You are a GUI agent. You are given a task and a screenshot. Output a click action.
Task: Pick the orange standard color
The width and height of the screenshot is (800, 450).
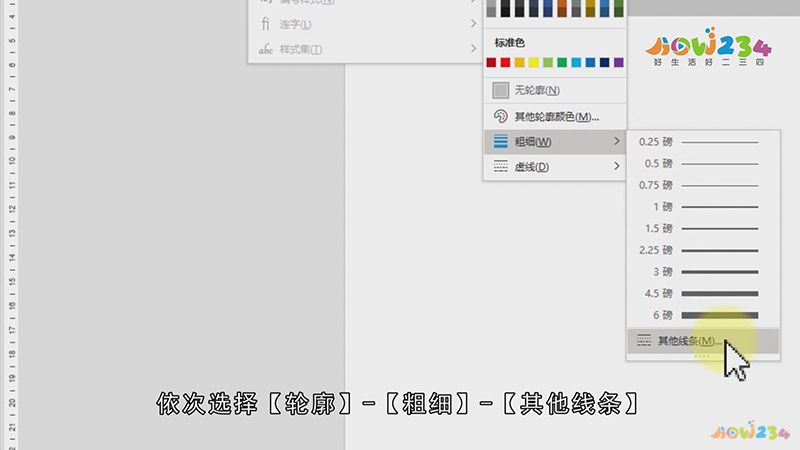click(x=519, y=62)
